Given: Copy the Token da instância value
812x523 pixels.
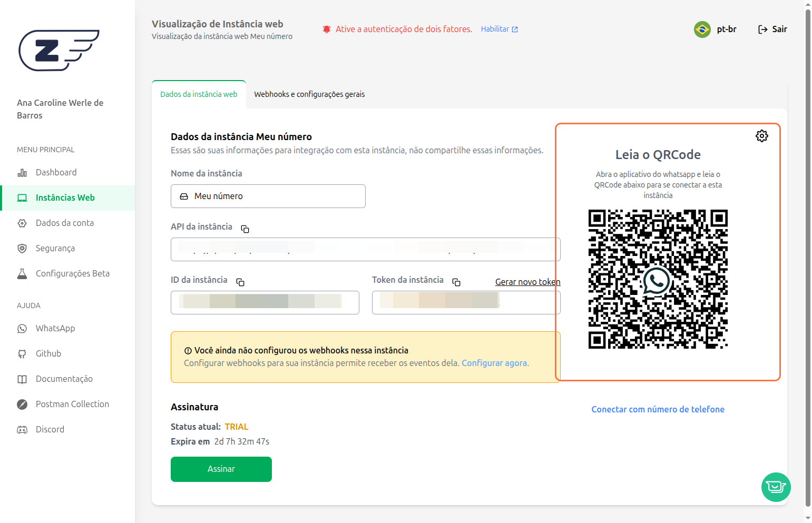Looking at the screenshot, I should coord(456,282).
